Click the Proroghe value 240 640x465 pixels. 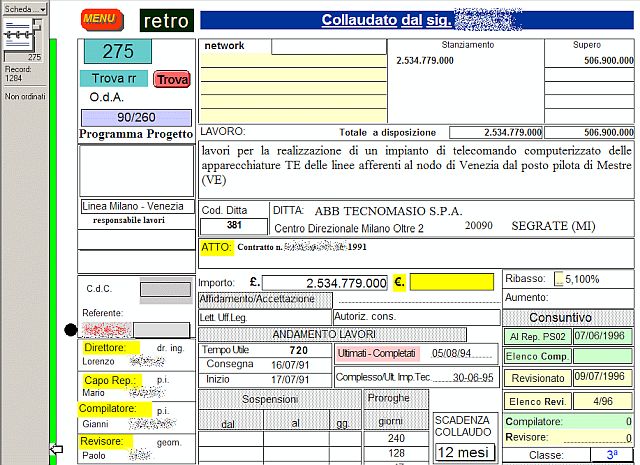[396, 438]
